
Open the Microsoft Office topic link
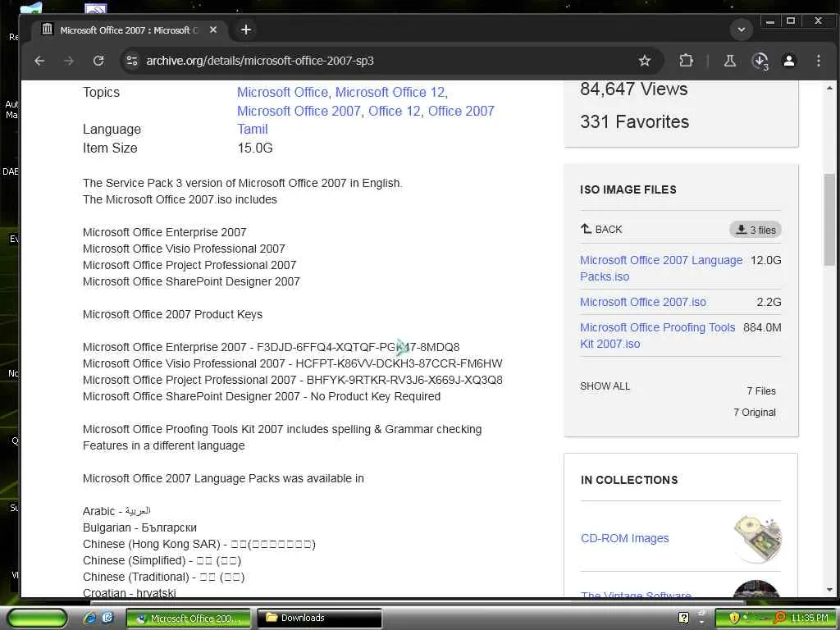[x=282, y=92]
